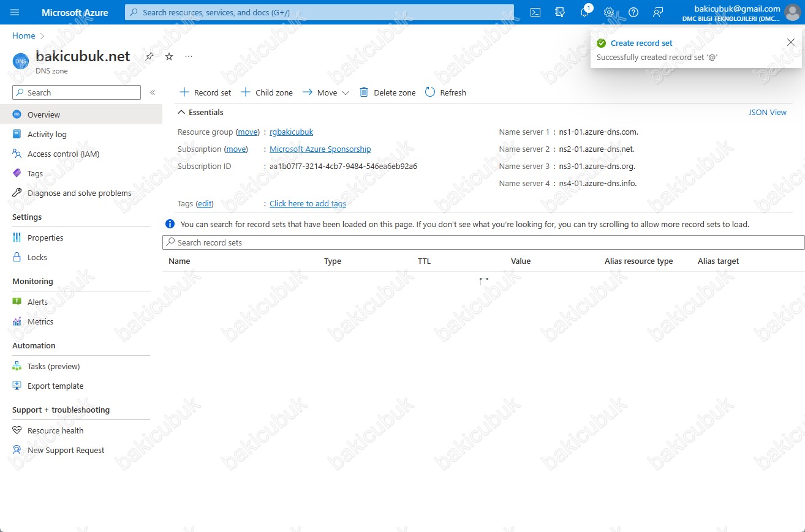Open JSON View

coord(768,112)
